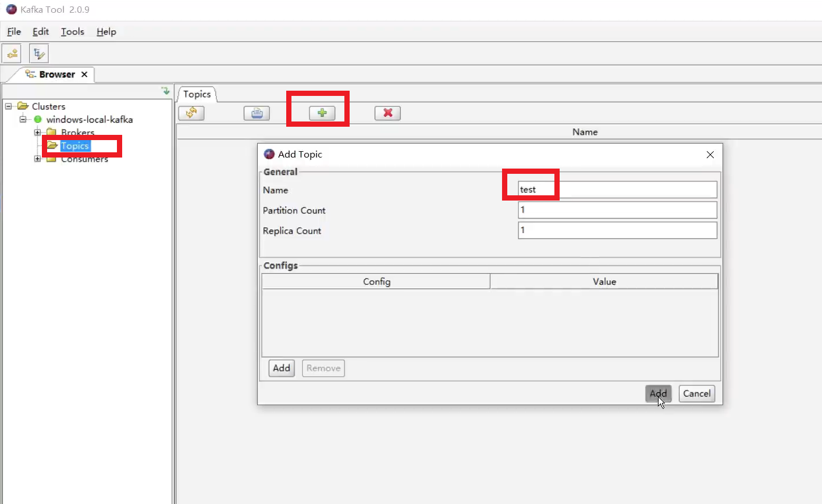Click the green arrow icon above tree

[166, 91]
